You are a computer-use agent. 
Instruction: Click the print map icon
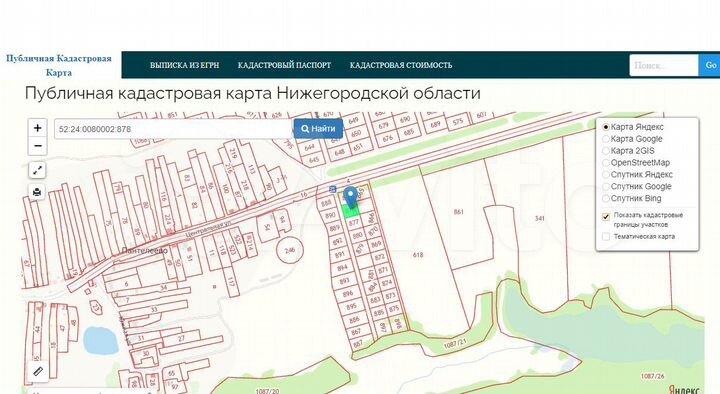click(37, 191)
